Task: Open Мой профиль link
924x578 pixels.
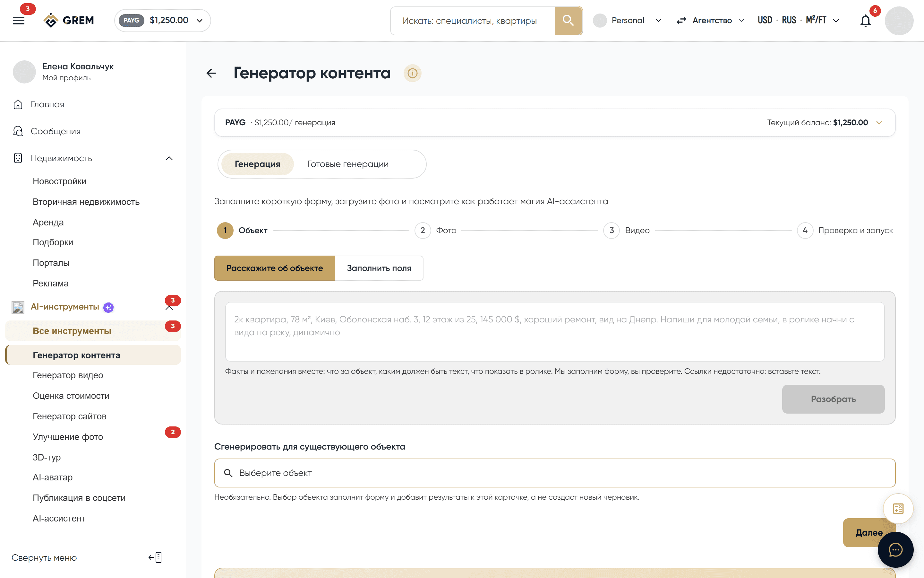Action: point(66,78)
